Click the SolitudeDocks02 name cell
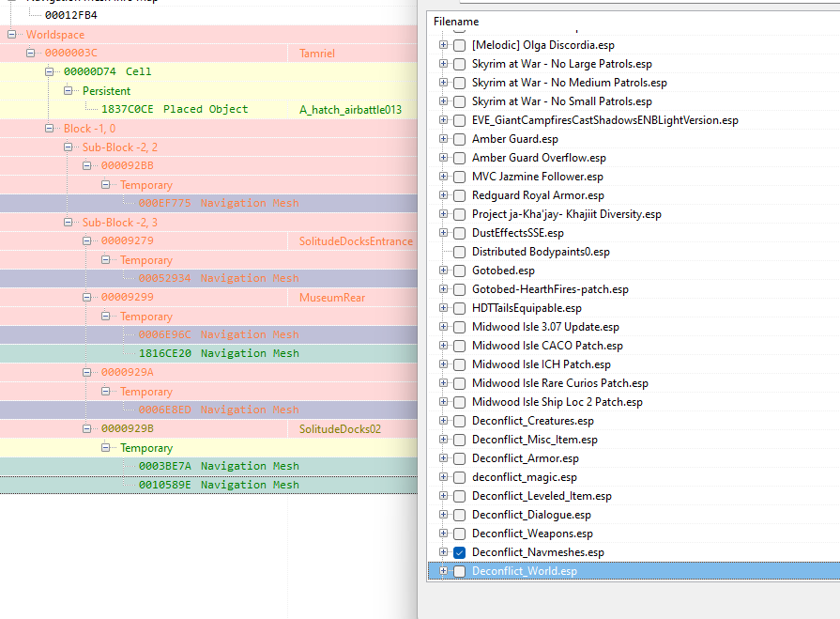Viewport: 840px width, 619px height. point(340,428)
